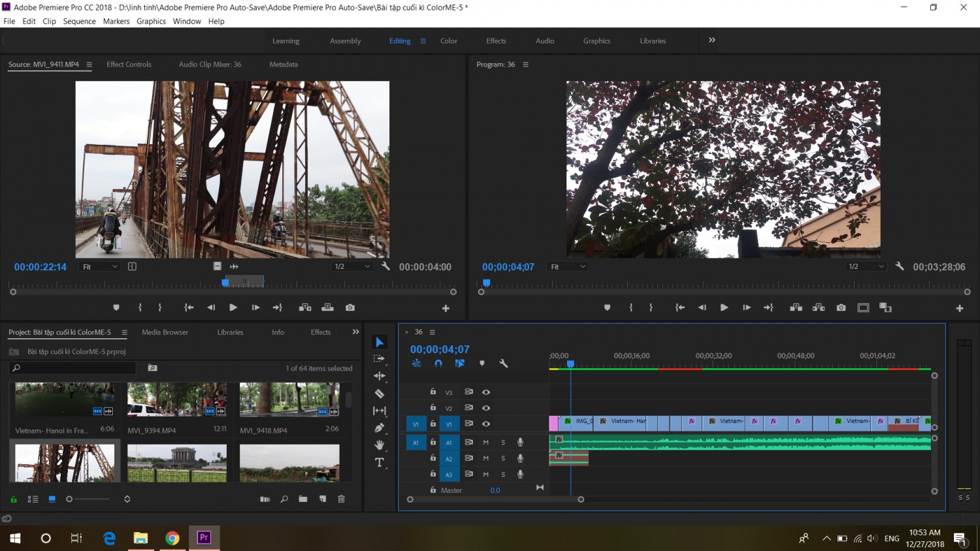Activate the Selection tool
This screenshot has height=551, width=980.
pyautogui.click(x=380, y=342)
